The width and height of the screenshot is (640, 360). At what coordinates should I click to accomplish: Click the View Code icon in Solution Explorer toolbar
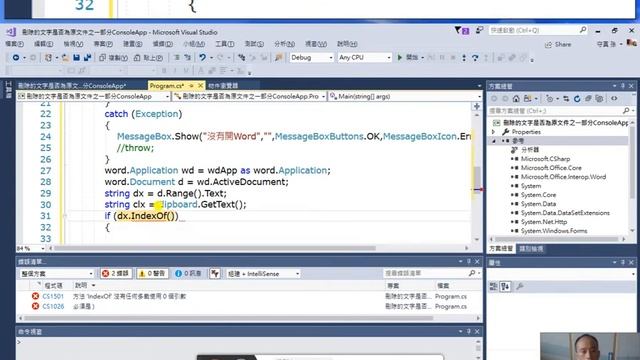tap(614, 98)
